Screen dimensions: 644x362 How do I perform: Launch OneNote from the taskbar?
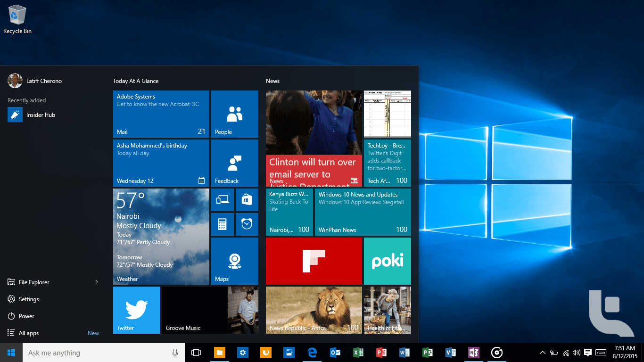click(474, 353)
